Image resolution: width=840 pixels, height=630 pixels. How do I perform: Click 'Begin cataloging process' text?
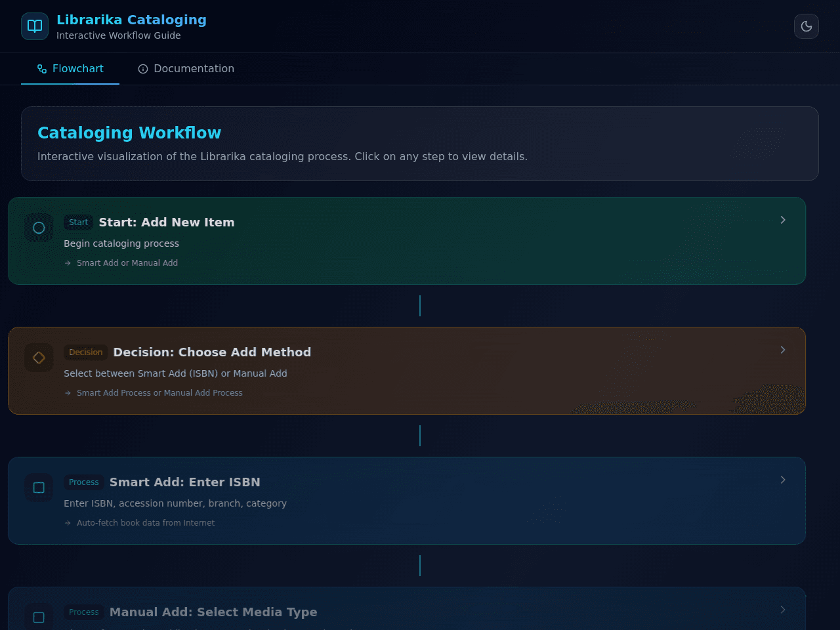tap(121, 243)
